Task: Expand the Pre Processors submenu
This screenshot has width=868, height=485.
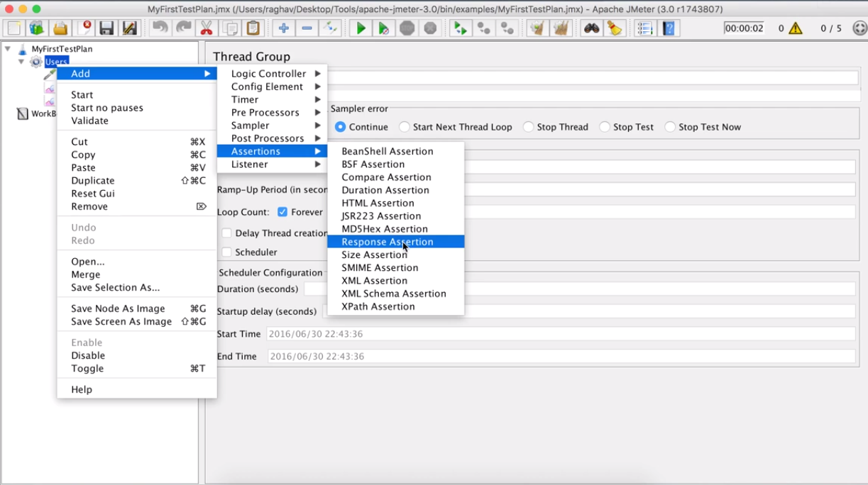Action: tap(272, 112)
